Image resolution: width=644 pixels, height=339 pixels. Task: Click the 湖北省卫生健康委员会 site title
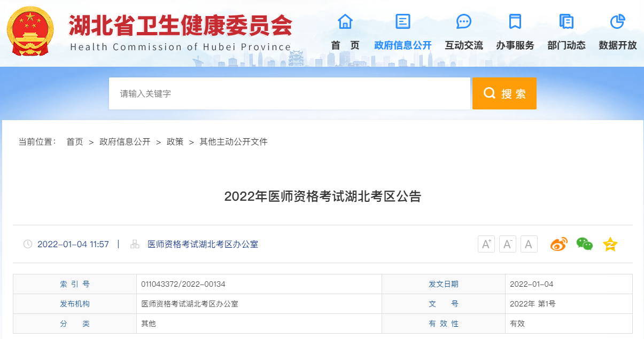click(181, 25)
